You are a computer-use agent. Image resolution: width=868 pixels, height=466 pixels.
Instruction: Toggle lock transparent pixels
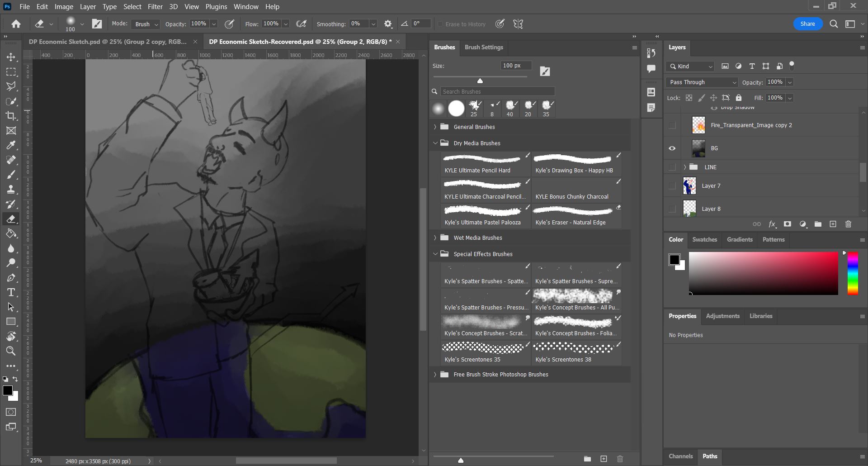[x=689, y=98]
